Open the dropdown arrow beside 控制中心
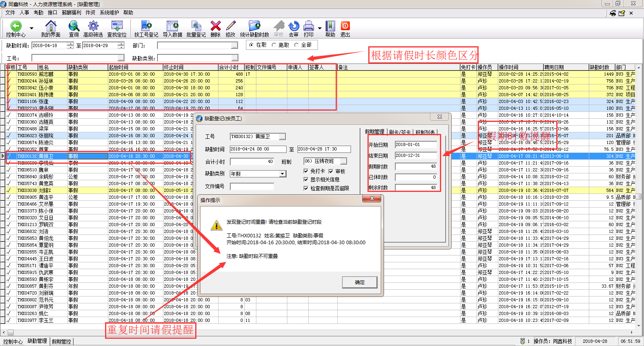 coord(31,29)
